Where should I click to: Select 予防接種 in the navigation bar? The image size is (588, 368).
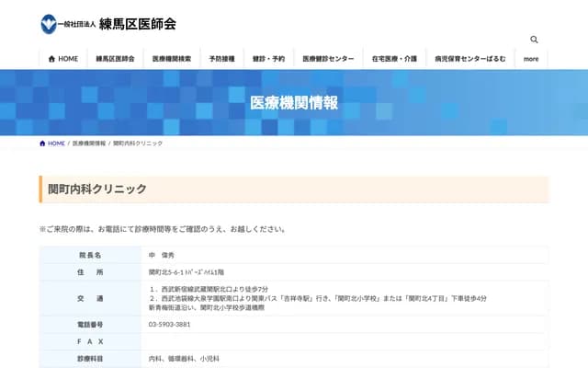tap(221, 58)
